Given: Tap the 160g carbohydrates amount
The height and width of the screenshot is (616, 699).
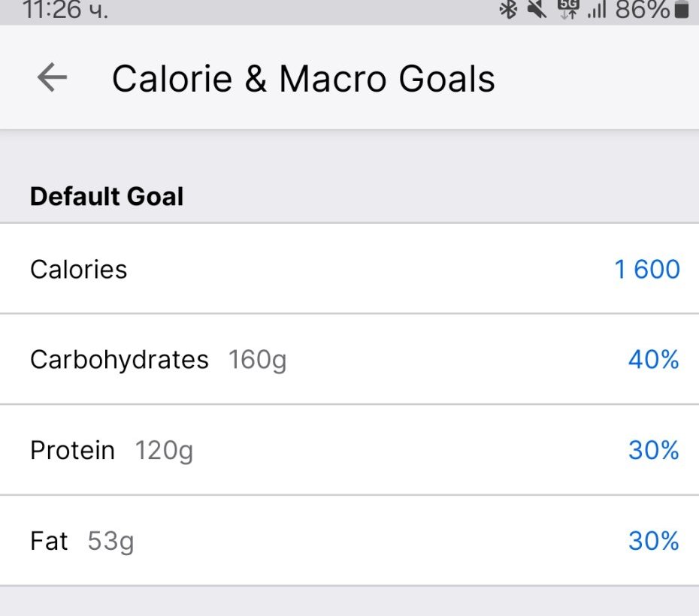Looking at the screenshot, I should 257,360.
